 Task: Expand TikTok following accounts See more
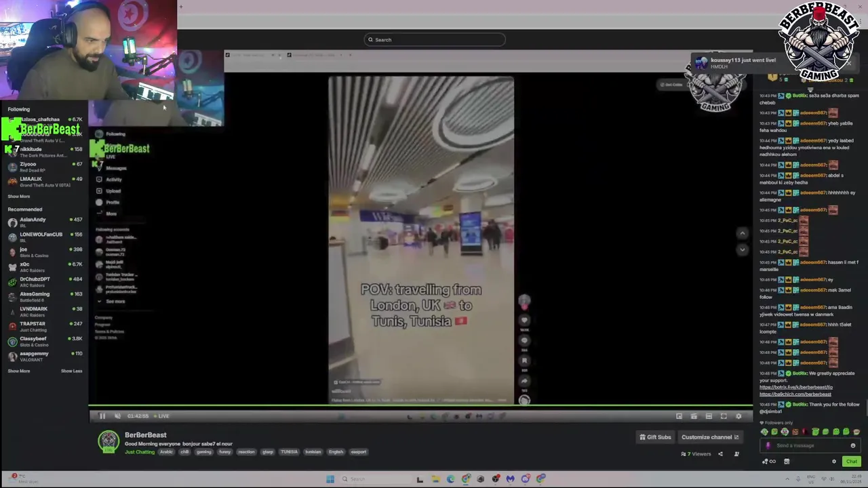[x=111, y=302]
